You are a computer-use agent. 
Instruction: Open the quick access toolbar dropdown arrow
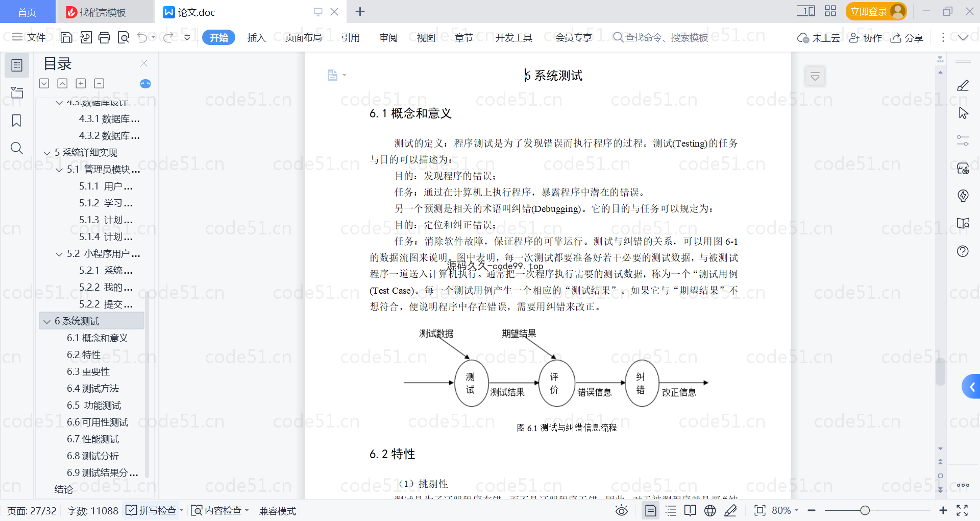point(187,37)
